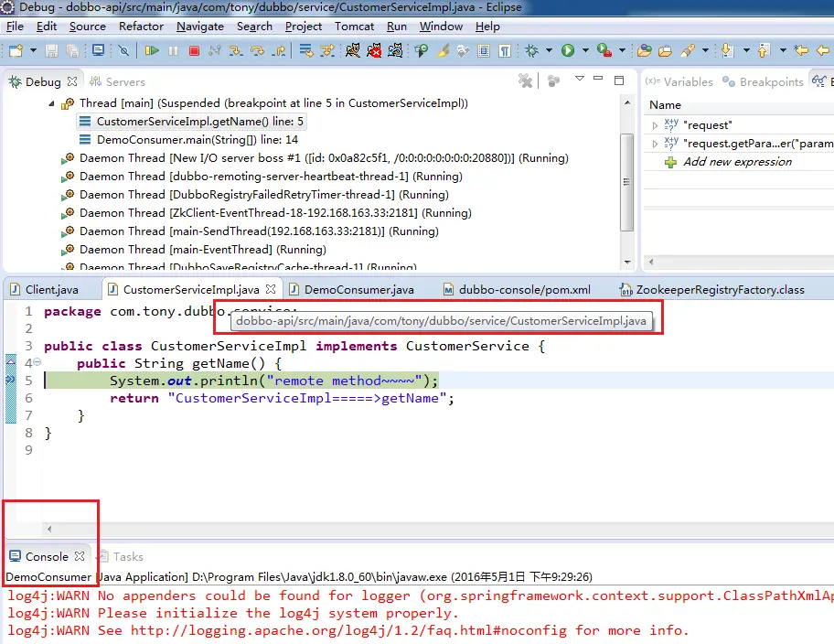Screen dimensions: 834x644
Task: Click the Resume debug button
Action: (x=152, y=50)
